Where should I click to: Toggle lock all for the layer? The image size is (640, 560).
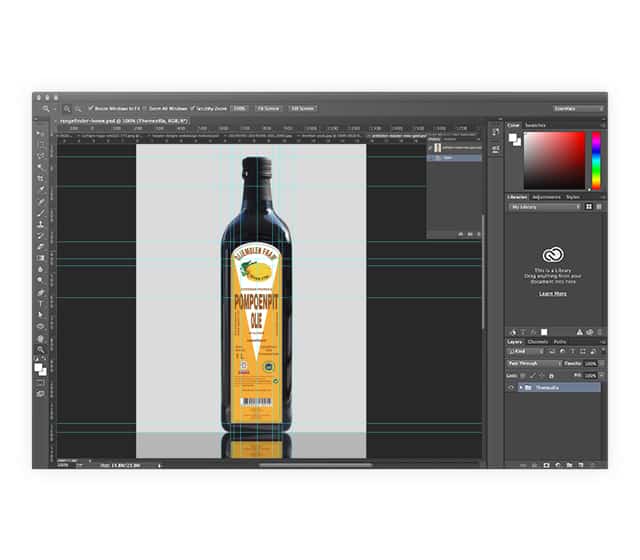(x=551, y=376)
